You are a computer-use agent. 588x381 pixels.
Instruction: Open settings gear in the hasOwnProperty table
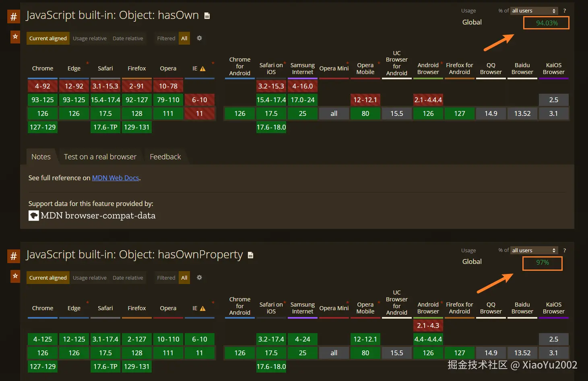[x=199, y=278]
